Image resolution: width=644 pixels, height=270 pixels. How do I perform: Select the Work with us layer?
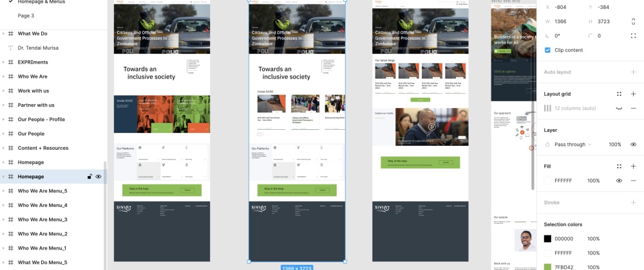33,91
